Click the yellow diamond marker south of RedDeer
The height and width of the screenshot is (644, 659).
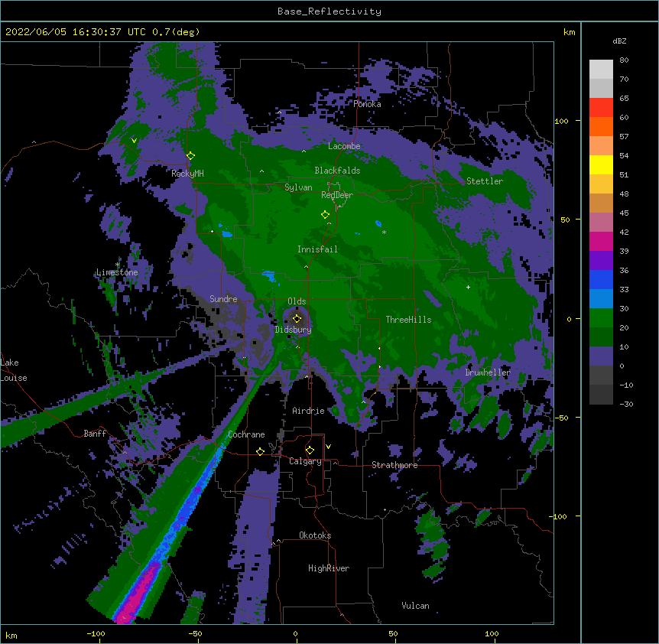click(x=326, y=215)
